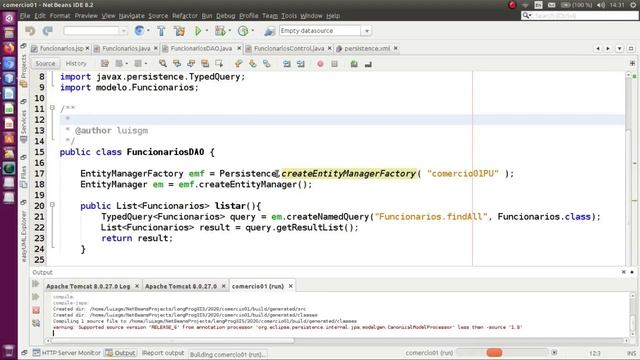Image resolution: width=640 pixels, height=360 pixels.
Task: Switch to the FuncionariosControl.java tab
Action: coord(289,48)
